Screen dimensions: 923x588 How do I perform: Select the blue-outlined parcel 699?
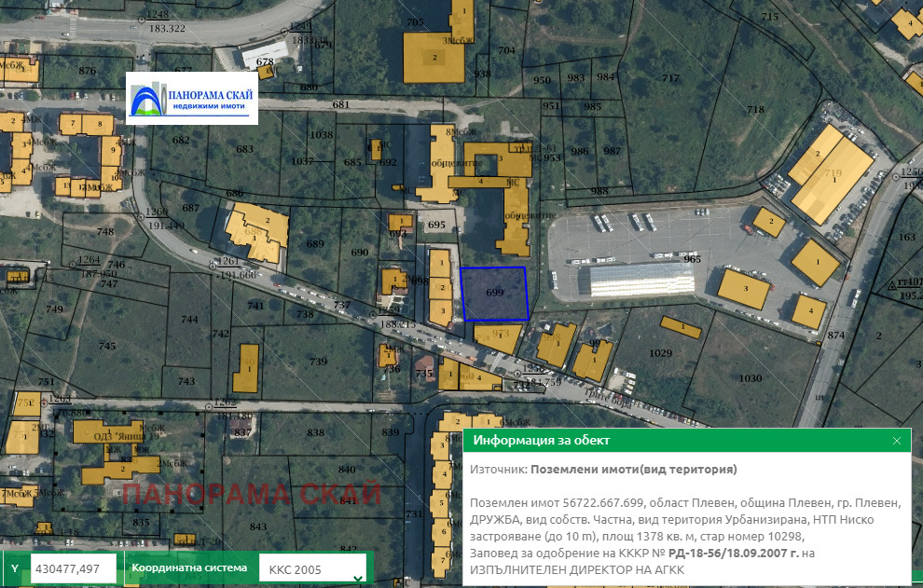tap(495, 294)
